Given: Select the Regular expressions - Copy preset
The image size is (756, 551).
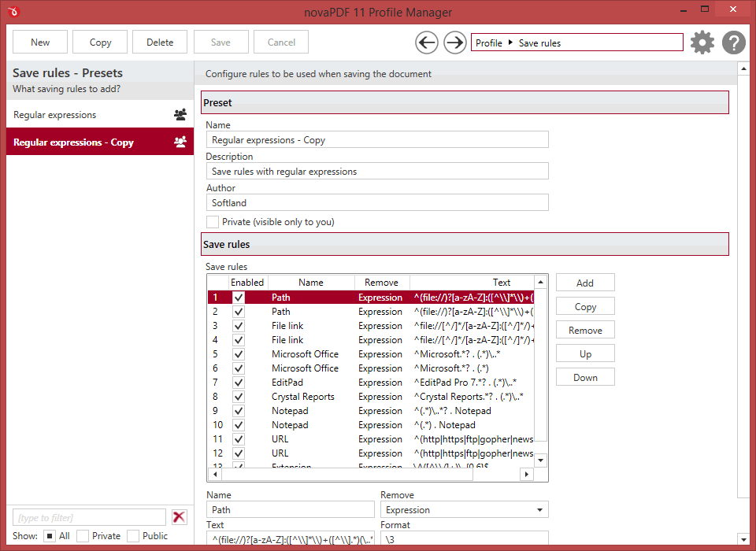Looking at the screenshot, I should click(x=100, y=142).
